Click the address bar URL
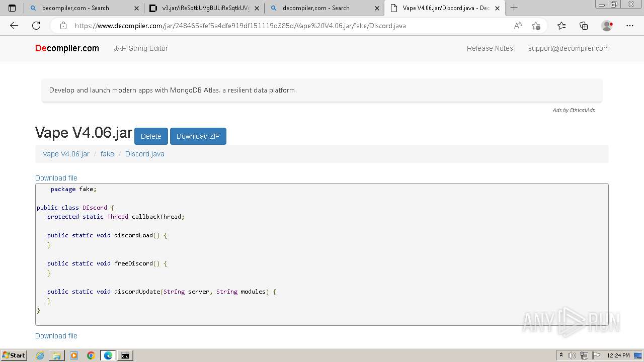The height and width of the screenshot is (362, 644). click(x=240, y=26)
